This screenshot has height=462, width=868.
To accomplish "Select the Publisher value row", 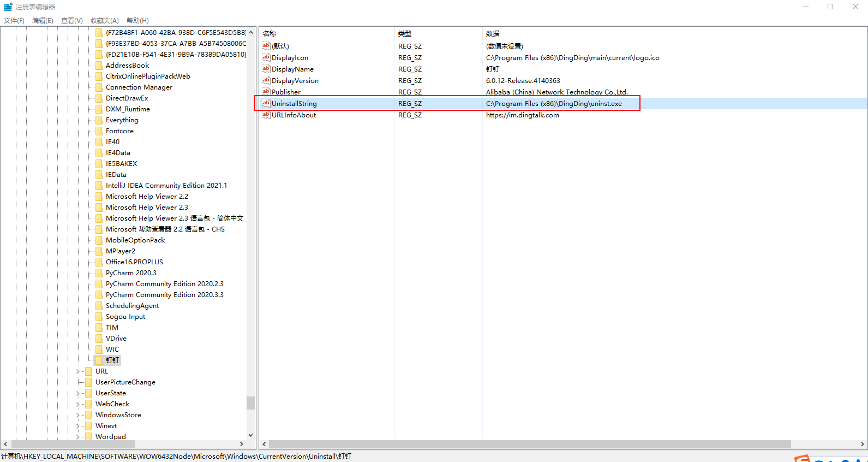I will point(563,92).
